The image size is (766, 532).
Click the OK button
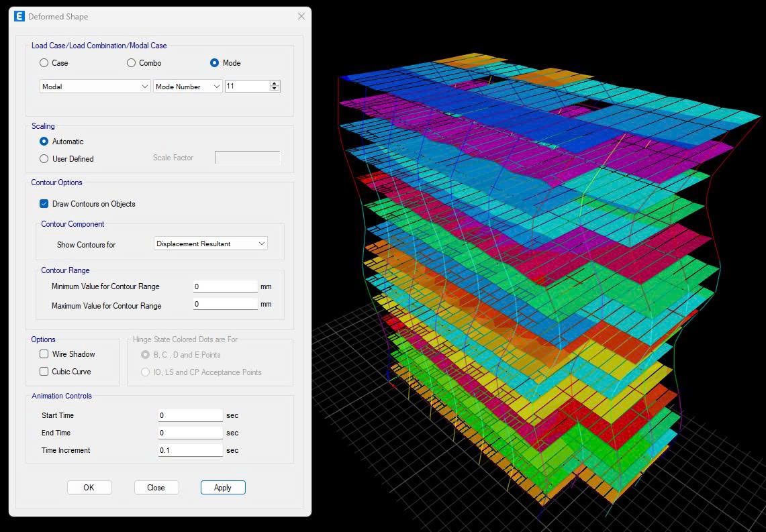click(89, 488)
